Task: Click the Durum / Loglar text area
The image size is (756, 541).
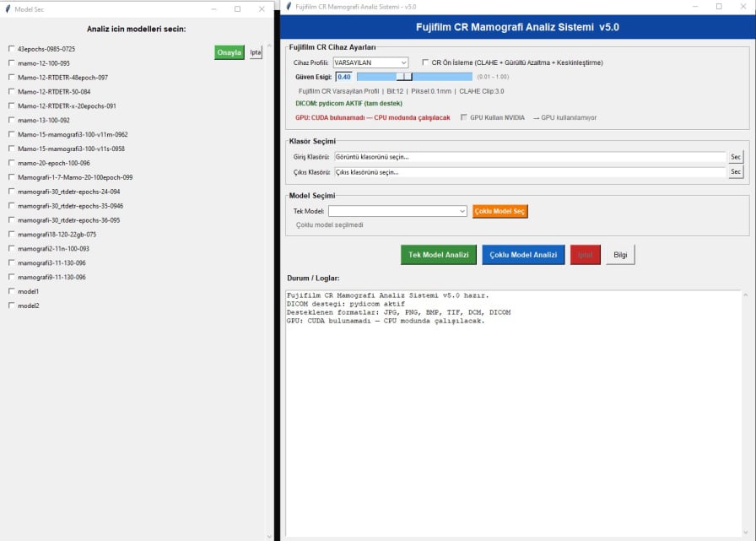Action: point(514,413)
